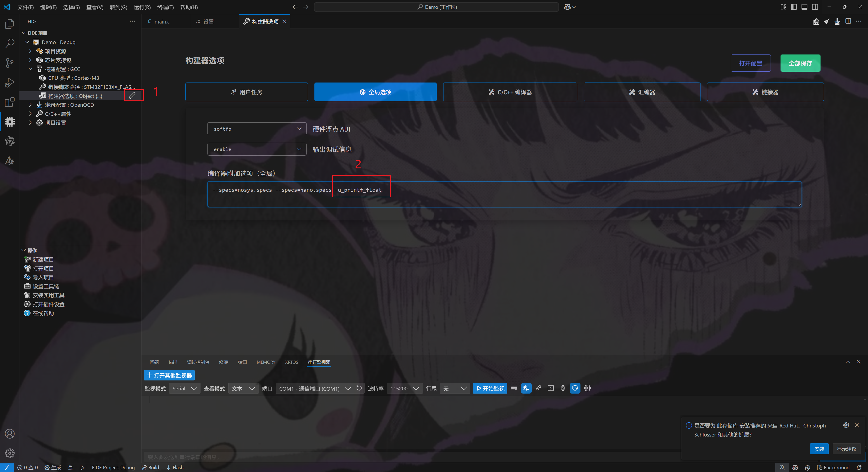The image size is (868, 472).
Task: Toggle primary side bar visibility
Action: [x=794, y=7]
